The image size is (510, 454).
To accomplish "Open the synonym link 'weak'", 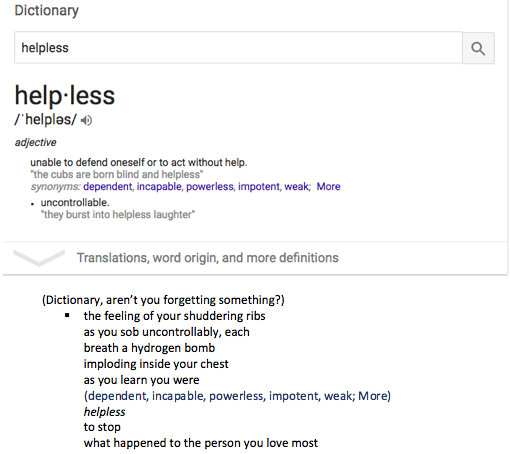I will click(296, 186).
